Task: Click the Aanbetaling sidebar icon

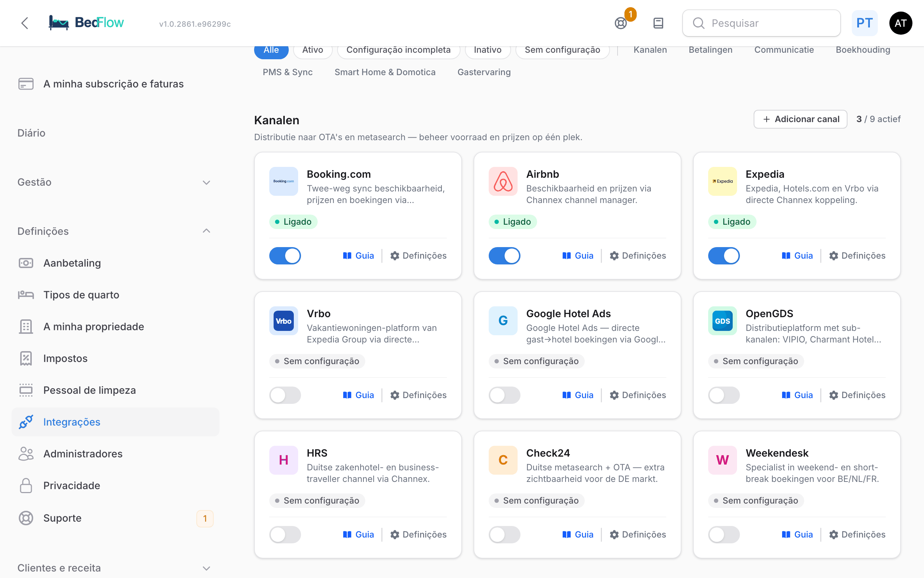Action: pyautogui.click(x=26, y=263)
